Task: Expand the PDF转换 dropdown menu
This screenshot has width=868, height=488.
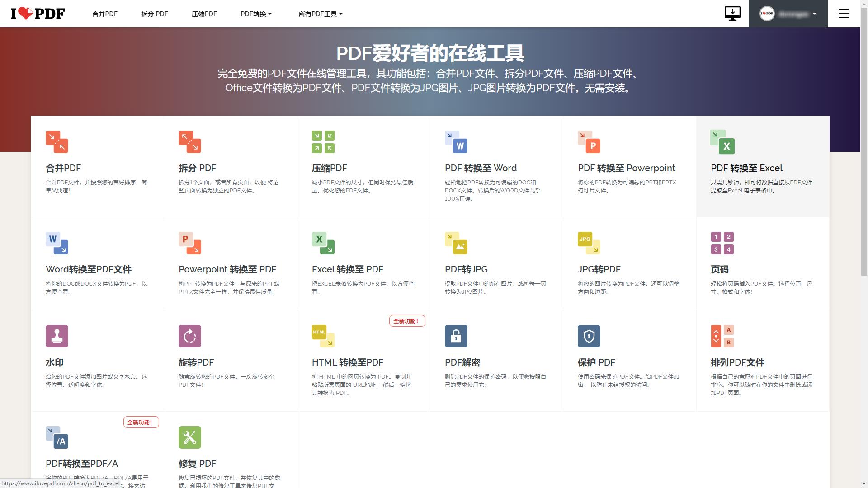Action: click(x=256, y=14)
